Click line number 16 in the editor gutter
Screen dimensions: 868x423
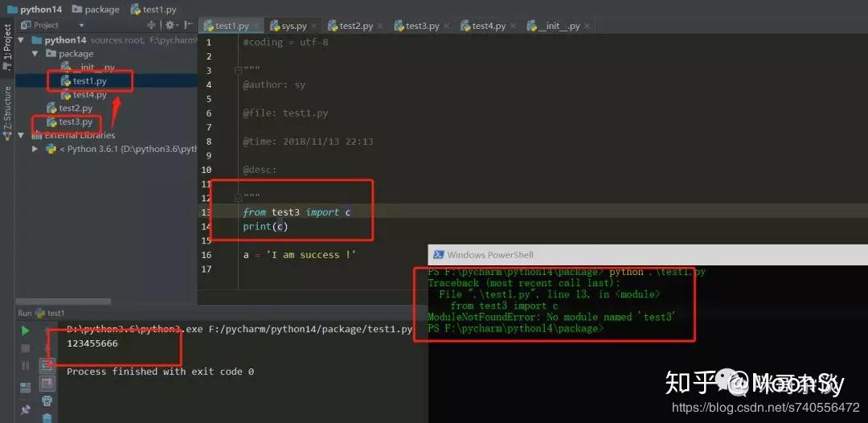(207, 255)
